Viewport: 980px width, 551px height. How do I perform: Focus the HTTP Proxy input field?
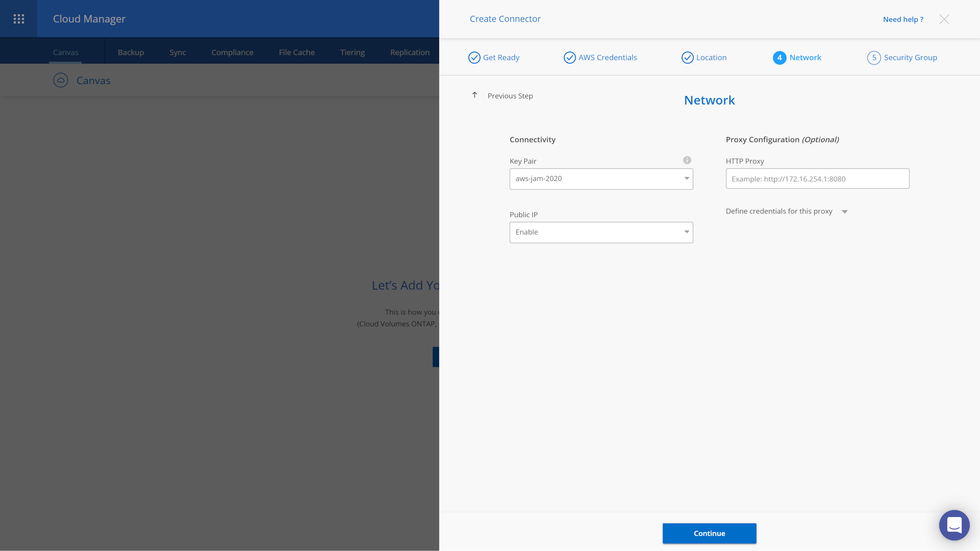point(817,179)
